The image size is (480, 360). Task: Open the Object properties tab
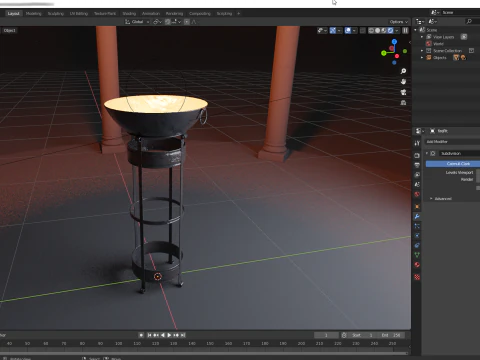(417, 207)
